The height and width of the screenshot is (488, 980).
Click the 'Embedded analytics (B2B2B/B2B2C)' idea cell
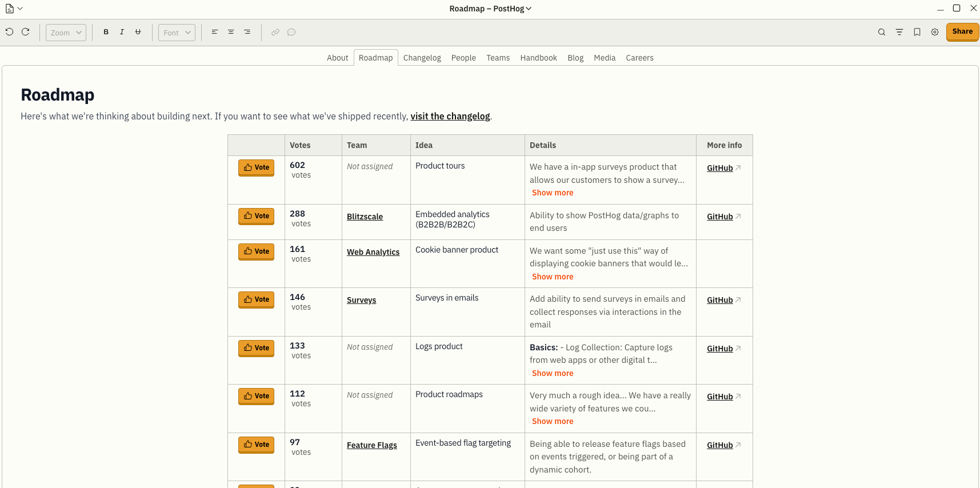467,222
